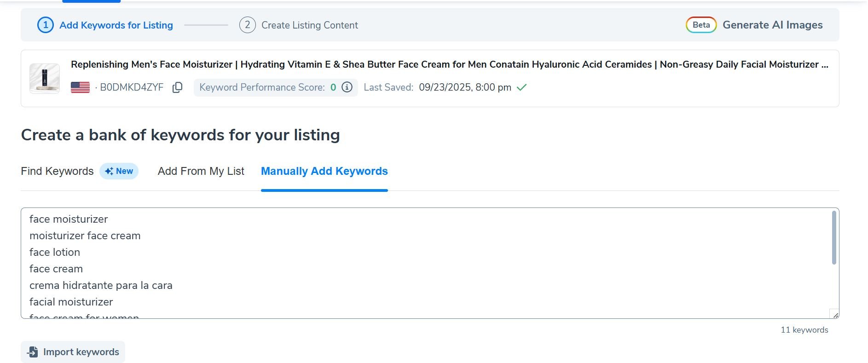Screen dimensions: 868x363
Task: Click the textarea resize handle
Action: pos(835,315)
